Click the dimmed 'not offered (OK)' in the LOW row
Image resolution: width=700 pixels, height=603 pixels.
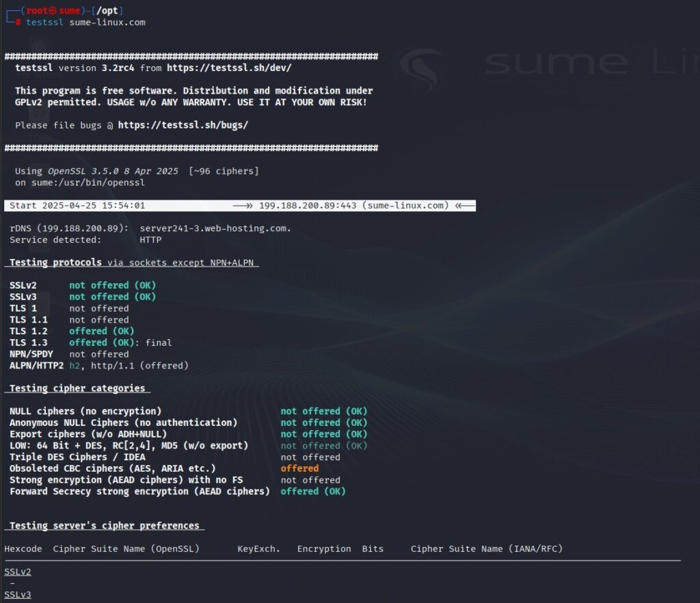pos(324,446)
